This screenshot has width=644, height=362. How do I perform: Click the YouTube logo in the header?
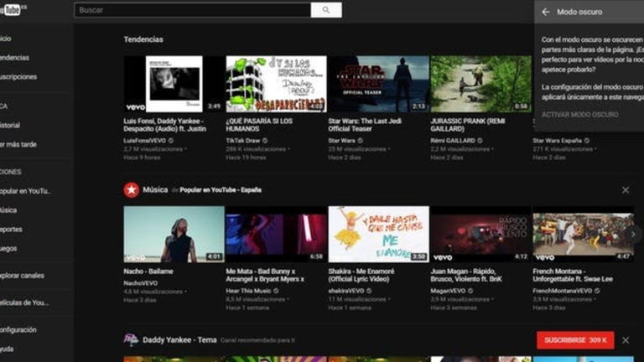point(12,9)
